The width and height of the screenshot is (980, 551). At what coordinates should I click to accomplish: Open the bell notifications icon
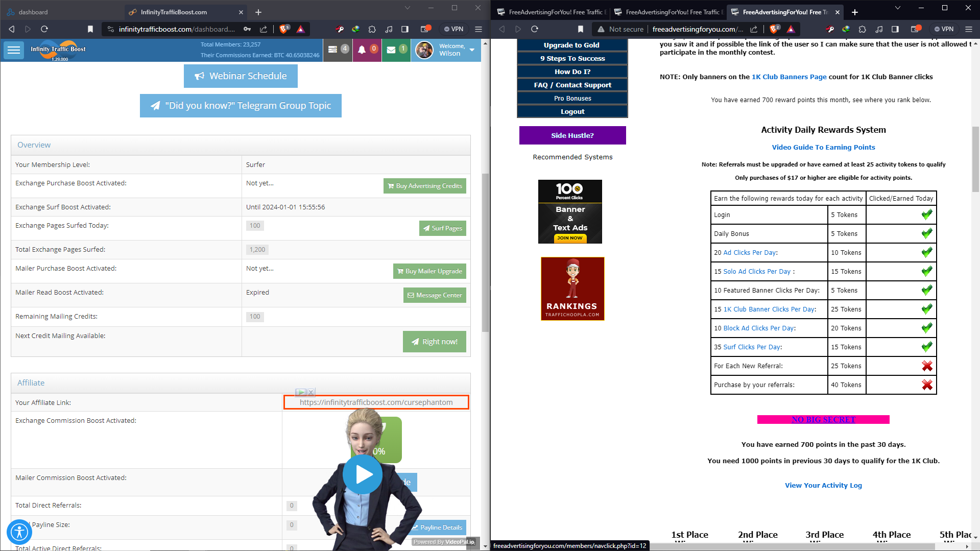pyautogui.click(x=367, y=50)
